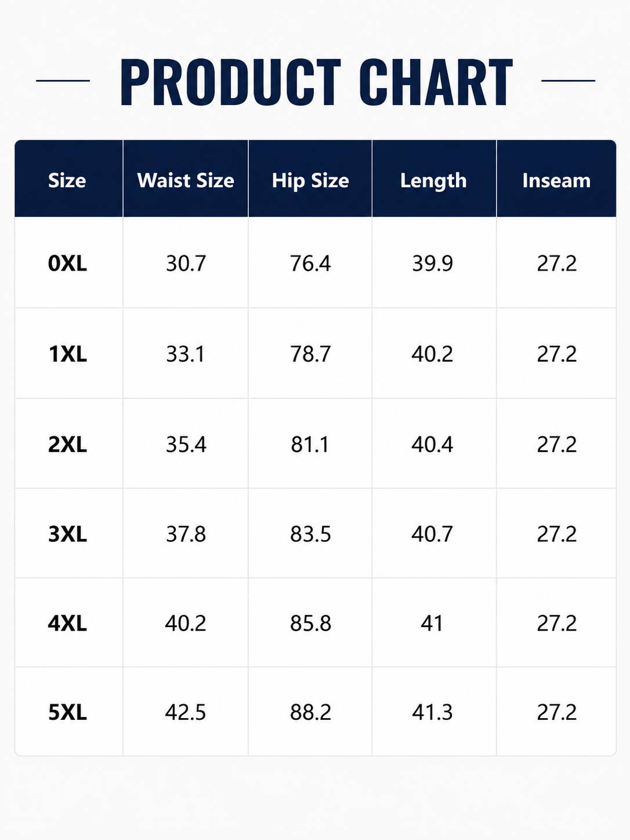Click the 0XL size row label
Viewport: 630px width, 840px height.
click(x=67, y=263)
